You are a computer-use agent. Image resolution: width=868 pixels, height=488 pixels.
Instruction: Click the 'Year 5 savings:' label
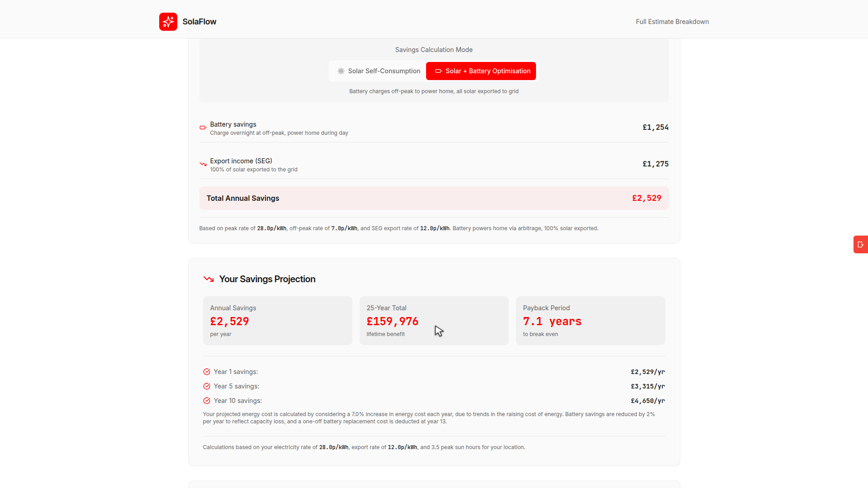point(237,386)
